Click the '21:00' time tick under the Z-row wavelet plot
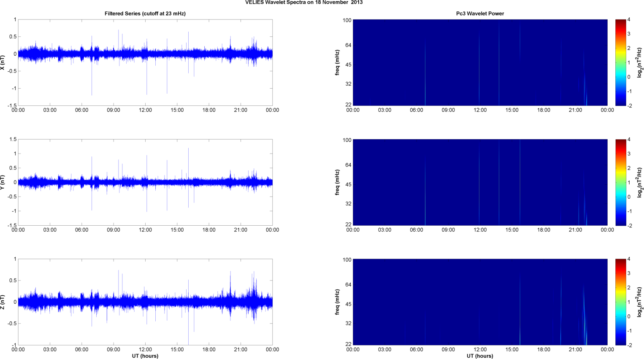This screenshot has height=359, width=644. click(576, 350)
